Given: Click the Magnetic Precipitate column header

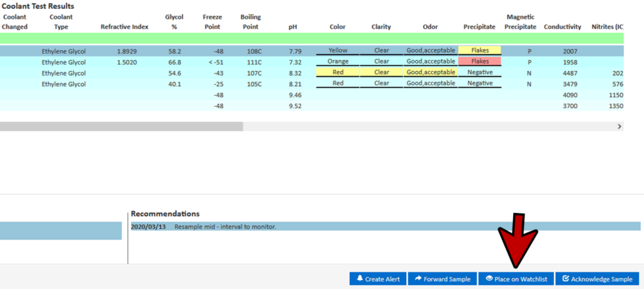Looking at the screenshot, I should point(520,22).
